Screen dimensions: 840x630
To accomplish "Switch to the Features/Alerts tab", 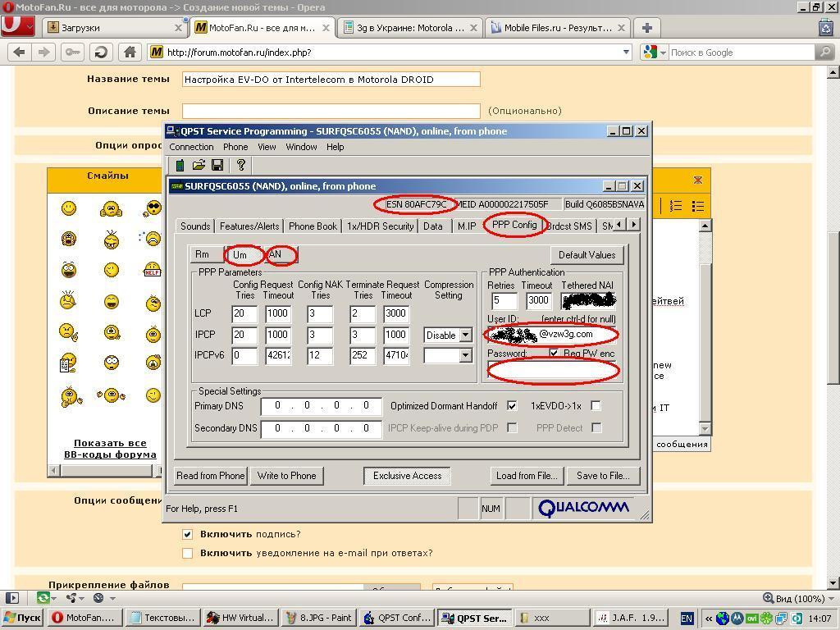I will pyautogui.click(x=249, y=226).
